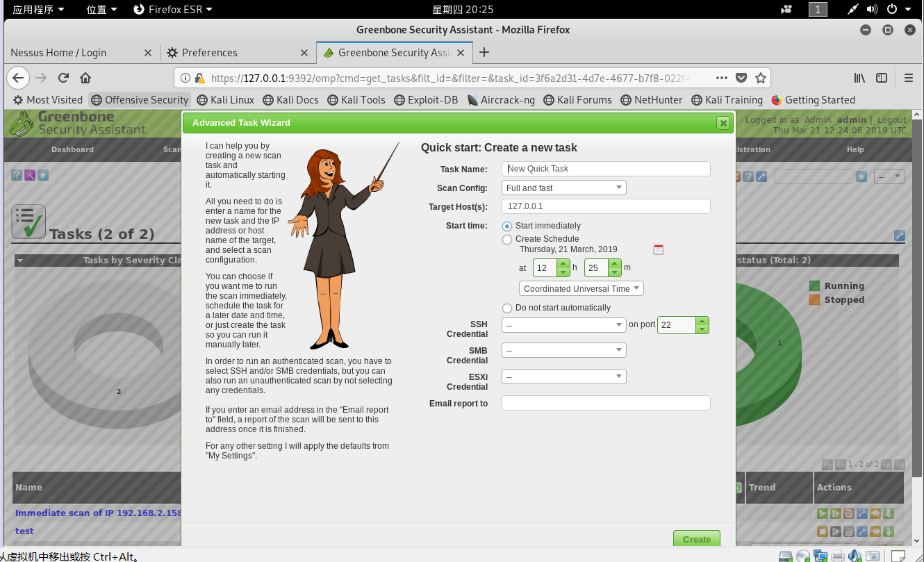This screenshot has height=562, width=924.
Task: Toggle Firefox sidebar view icon
Action: pos(882,78)
